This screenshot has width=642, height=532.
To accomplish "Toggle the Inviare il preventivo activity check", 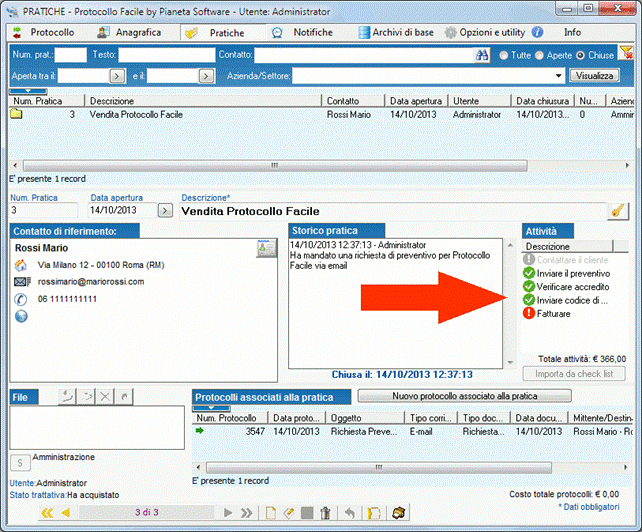I will 529,273.
